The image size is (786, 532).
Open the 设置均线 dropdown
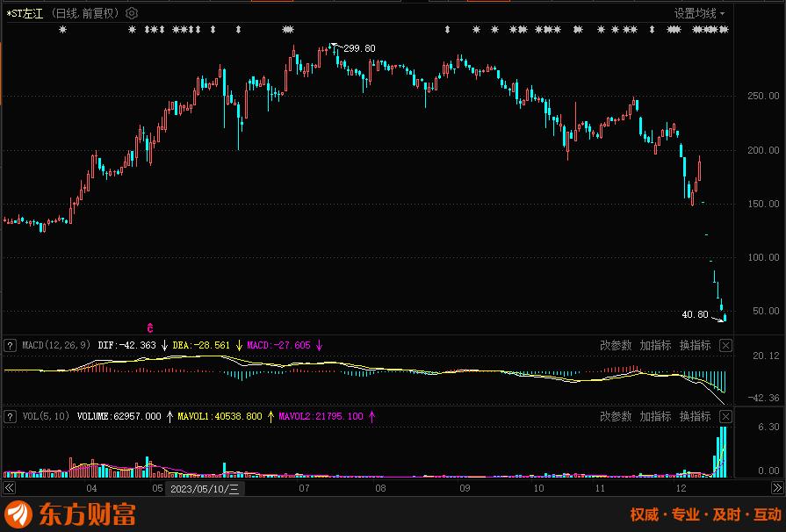[x=699, y=13]
